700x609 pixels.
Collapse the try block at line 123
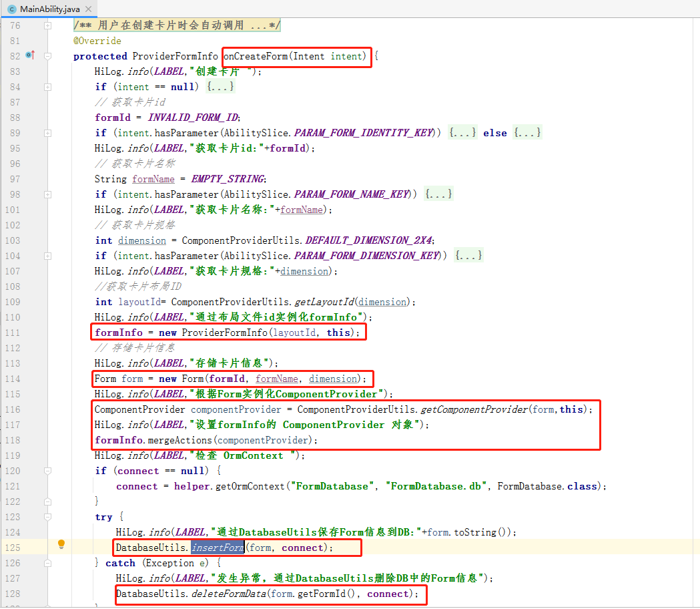[47, 517]
